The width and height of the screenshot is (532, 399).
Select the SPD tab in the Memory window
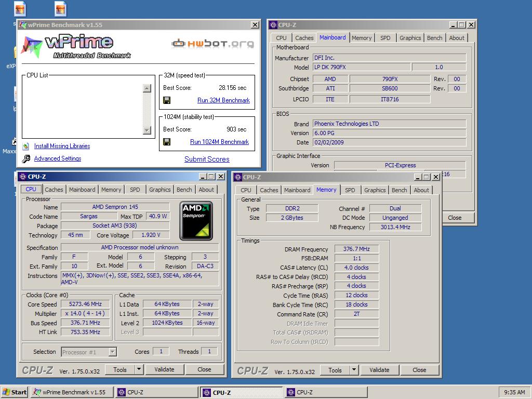pos(350,190)
